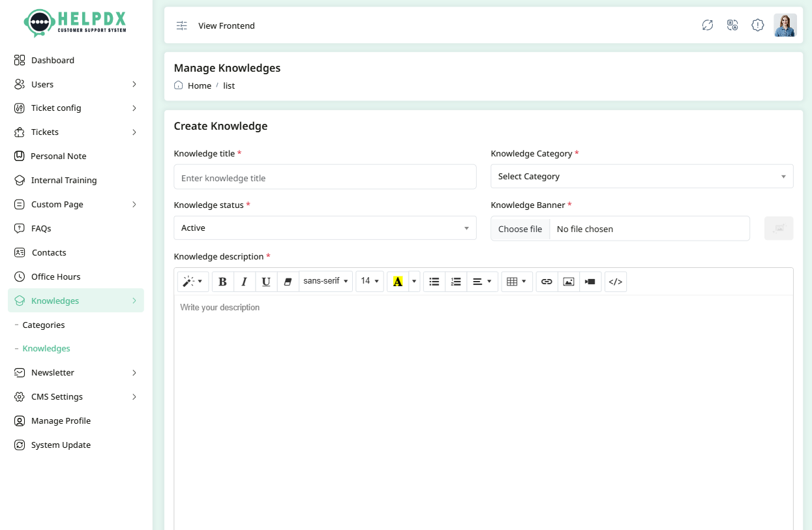812x530 pixels.
Task: Toggle bold text in the description editor
Action: [x=222, y=281]
